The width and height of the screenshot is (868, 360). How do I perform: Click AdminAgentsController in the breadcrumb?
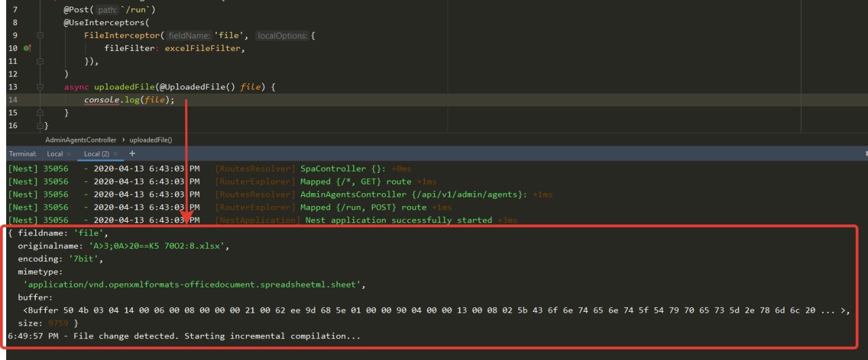tap(81, 140)
